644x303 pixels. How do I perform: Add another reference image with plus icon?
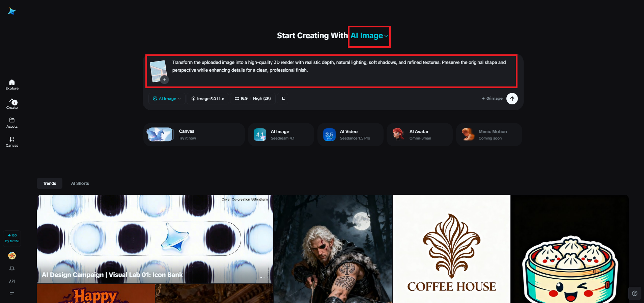click(164, 80)
